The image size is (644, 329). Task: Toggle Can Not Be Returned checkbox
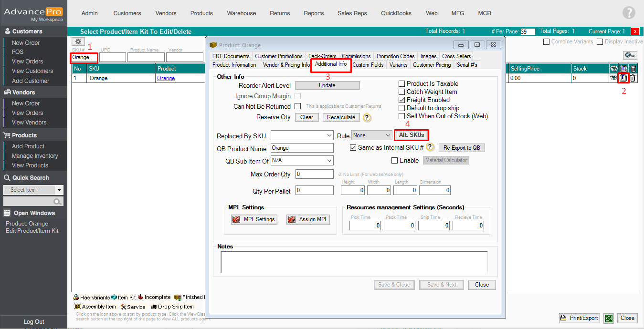298,106
